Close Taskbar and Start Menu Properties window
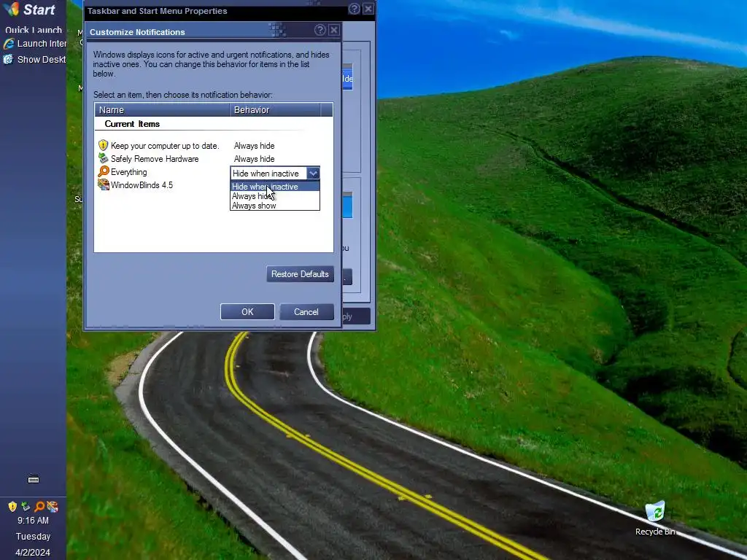Viewport: 747px width, 560px height. point(368,9)
